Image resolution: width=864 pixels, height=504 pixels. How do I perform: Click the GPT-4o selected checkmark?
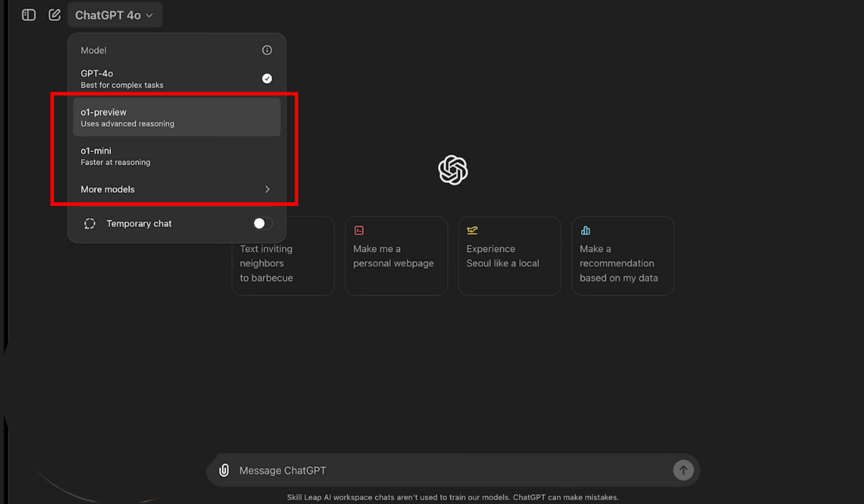(x=267, y=78)
